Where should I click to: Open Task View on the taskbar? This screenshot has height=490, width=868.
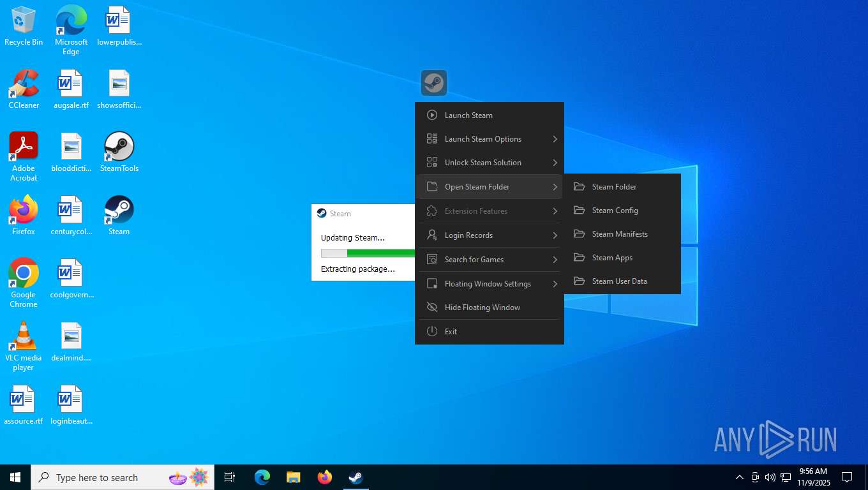click(230, 477)
